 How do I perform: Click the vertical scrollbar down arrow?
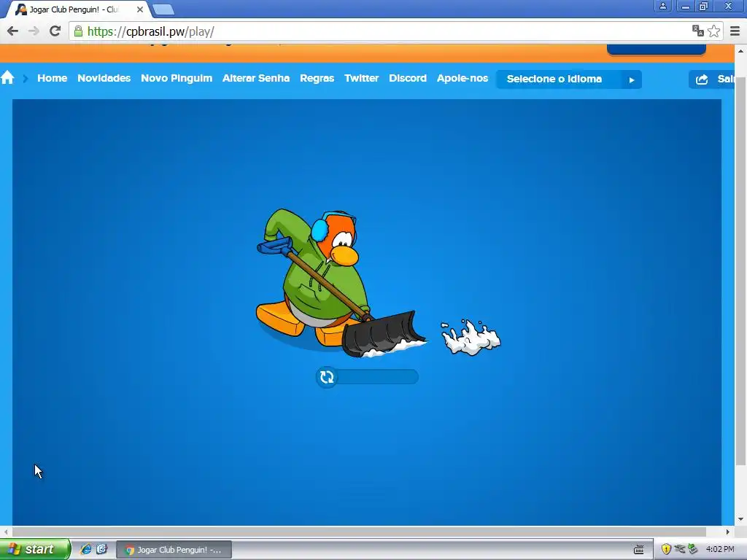tap(740, 519)
